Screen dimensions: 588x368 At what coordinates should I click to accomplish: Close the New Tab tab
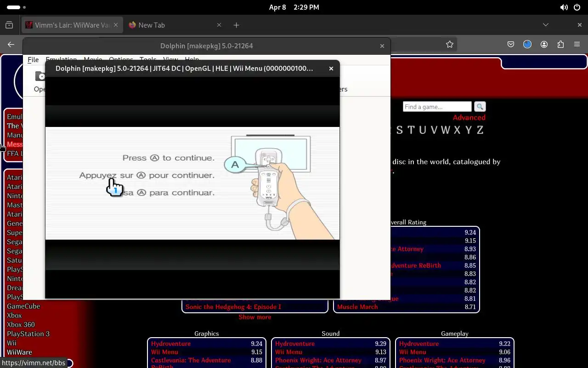[219, 25]
